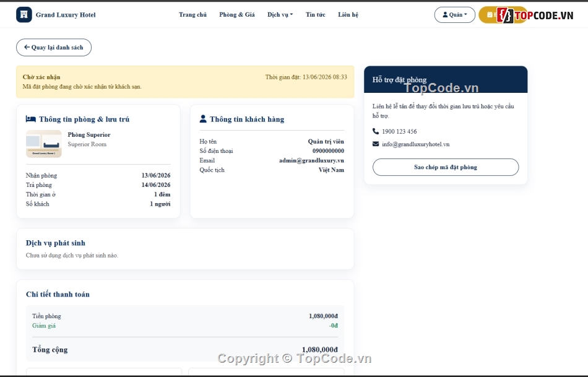588x377 pixels.
Task: Go to the Trang chủ menu item
Action: click(192, 15)
